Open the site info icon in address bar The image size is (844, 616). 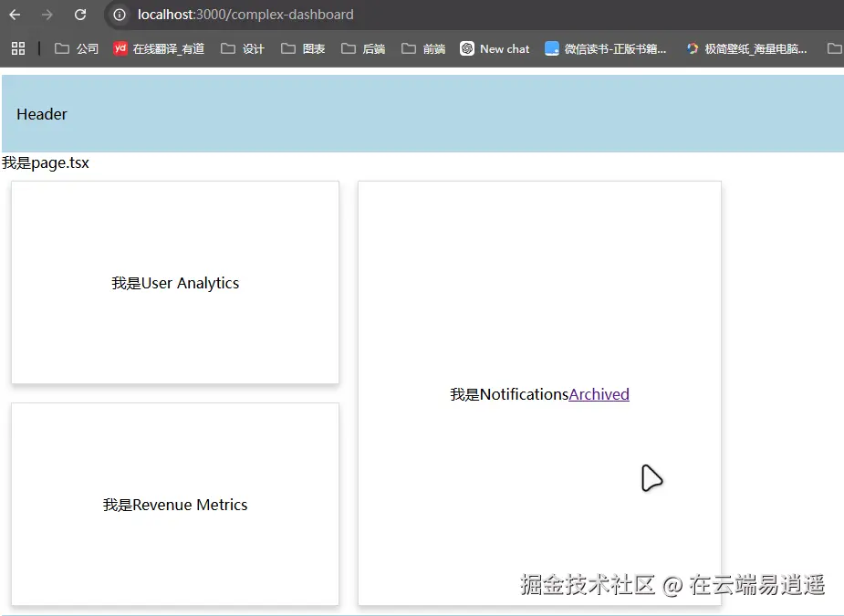[120, 15]
